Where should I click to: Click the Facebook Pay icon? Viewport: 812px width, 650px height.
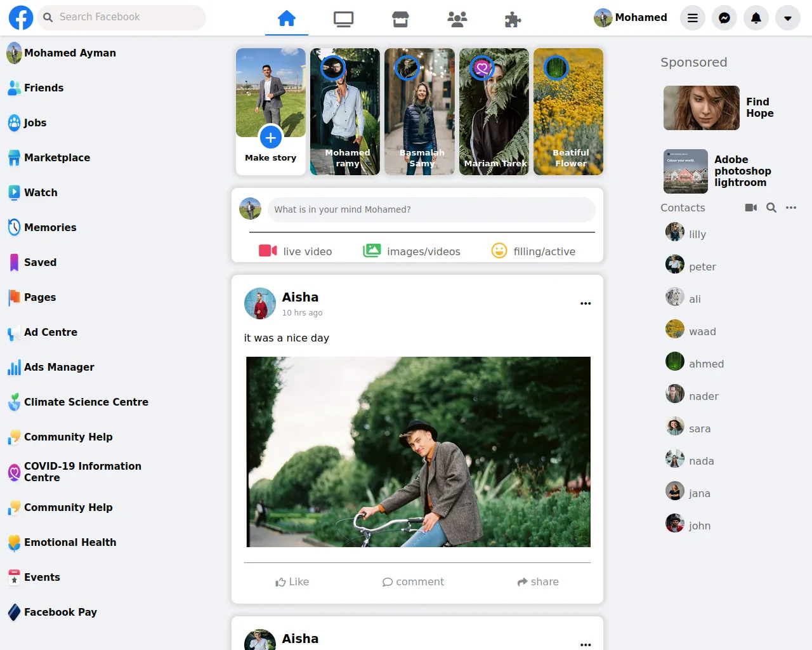point(14,613)
